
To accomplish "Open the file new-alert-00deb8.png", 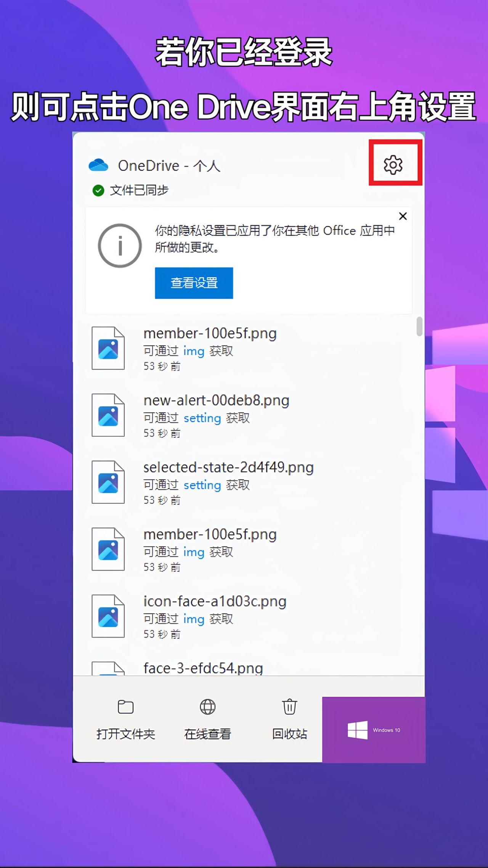I will 216,400.
